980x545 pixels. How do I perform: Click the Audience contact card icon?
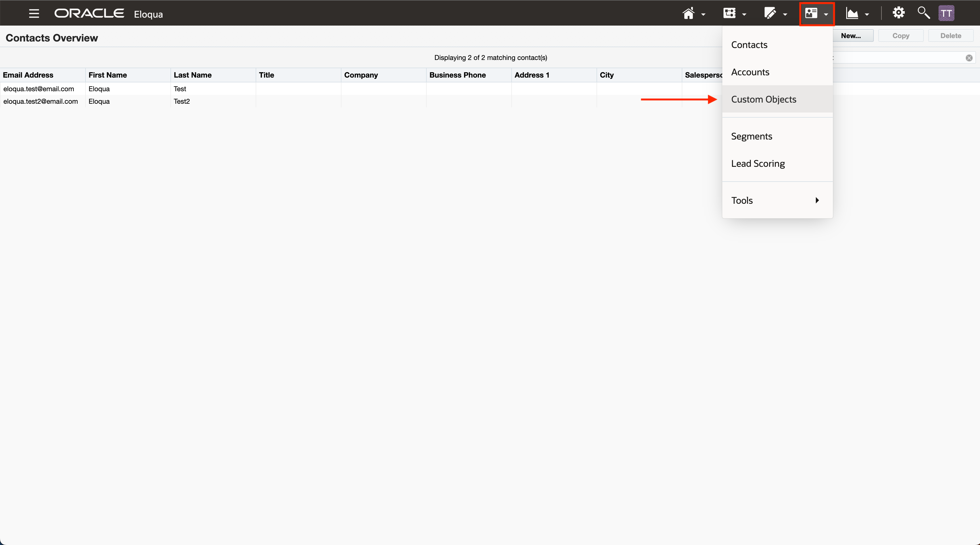811,13
